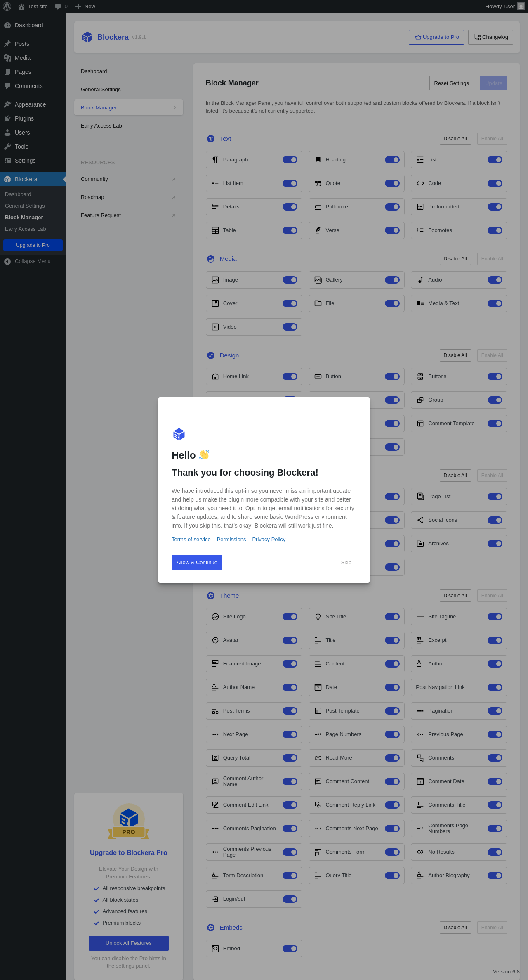Turn off the Page List block toggle
This screenshot has height=980, width=528.
(495, 497)
